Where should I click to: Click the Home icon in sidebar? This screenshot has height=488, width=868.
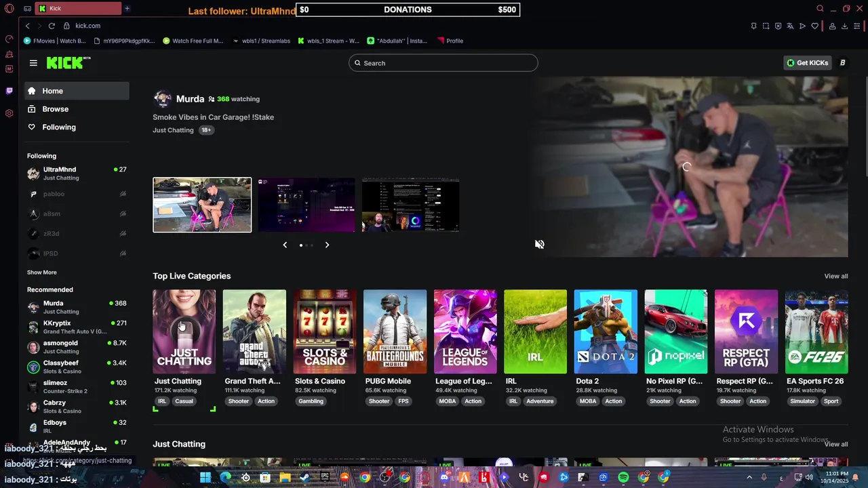[31, 91]
